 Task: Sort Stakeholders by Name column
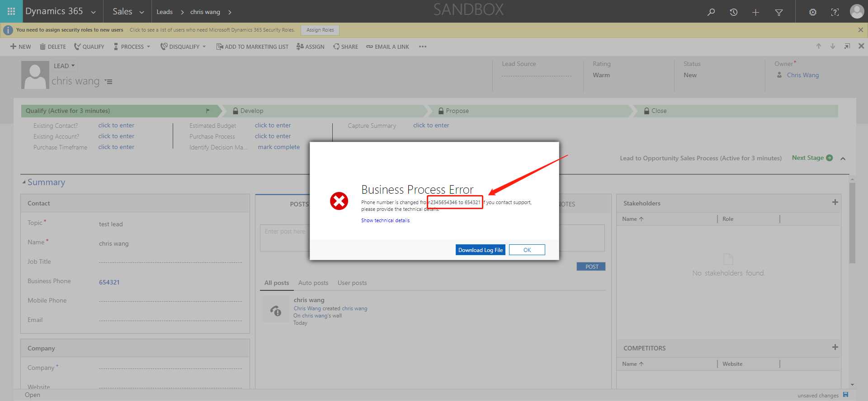pos(632,219)
